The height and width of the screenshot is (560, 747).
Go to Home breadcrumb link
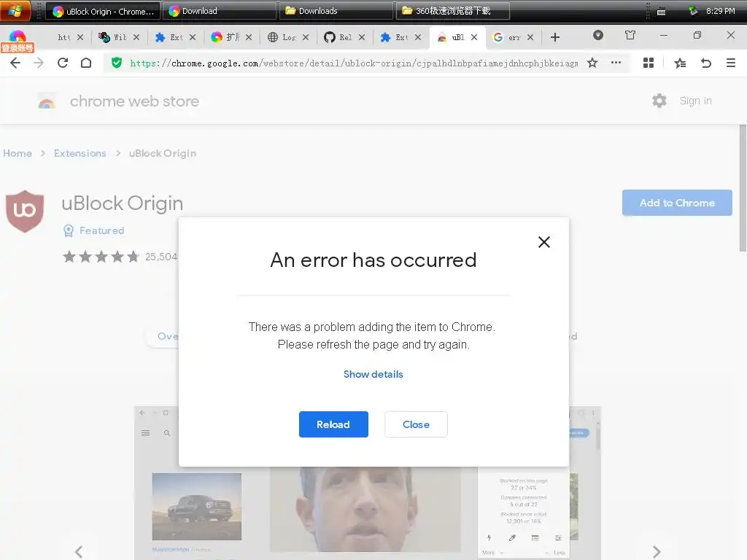[18, 153]
